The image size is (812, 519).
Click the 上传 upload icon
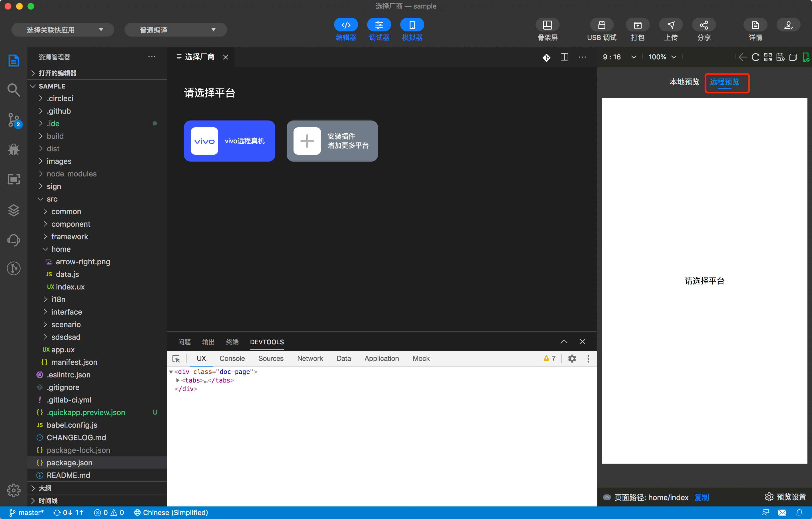pyautogui.click(x=670, y=25)
